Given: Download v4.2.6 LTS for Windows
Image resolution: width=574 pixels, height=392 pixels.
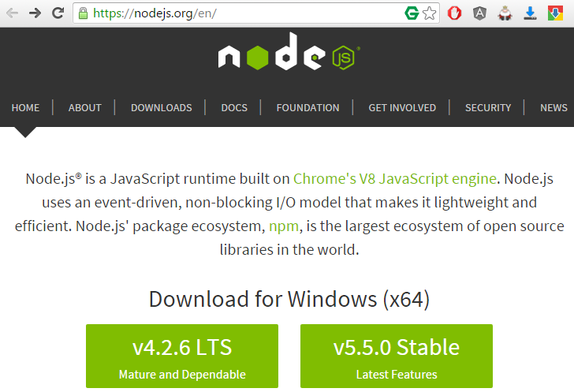Looking at the screenshot, I should pyautogui.click(x=182, y=356).
